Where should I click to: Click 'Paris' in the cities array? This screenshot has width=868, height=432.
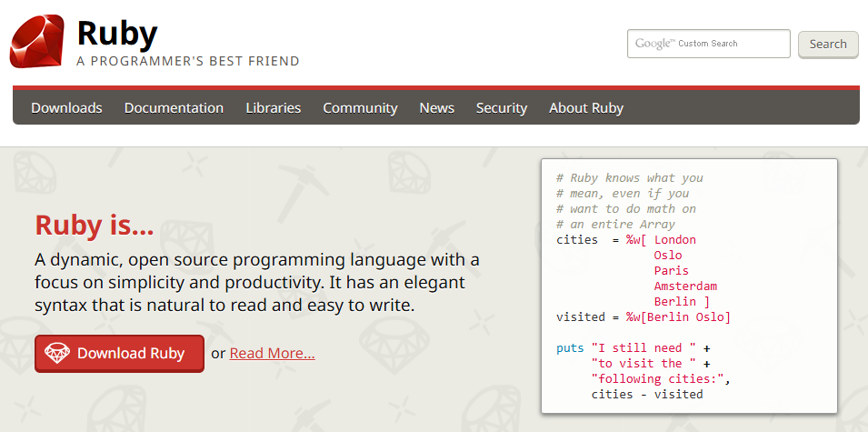(672, 271)
